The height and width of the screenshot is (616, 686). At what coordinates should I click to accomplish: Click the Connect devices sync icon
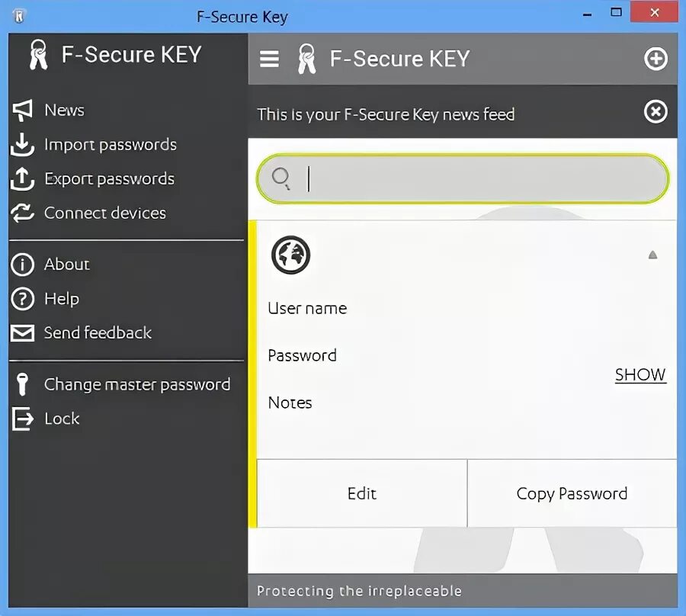23,213
